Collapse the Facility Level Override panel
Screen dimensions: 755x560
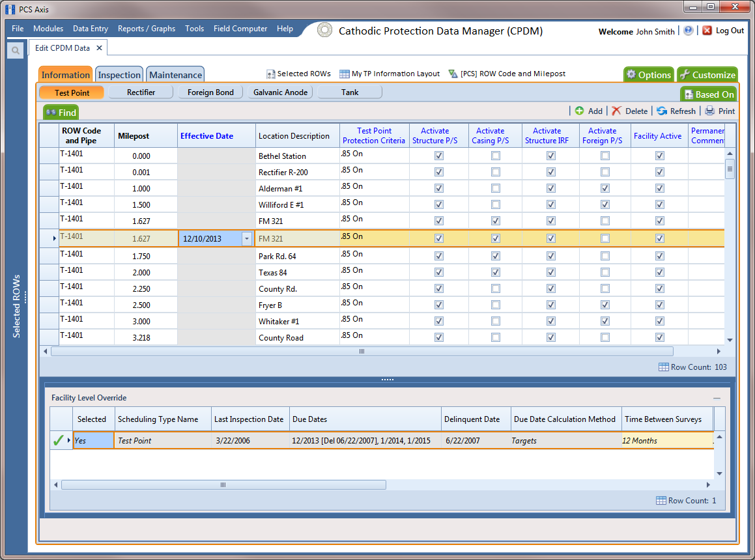pyautogui.click(x=717, y=399)
